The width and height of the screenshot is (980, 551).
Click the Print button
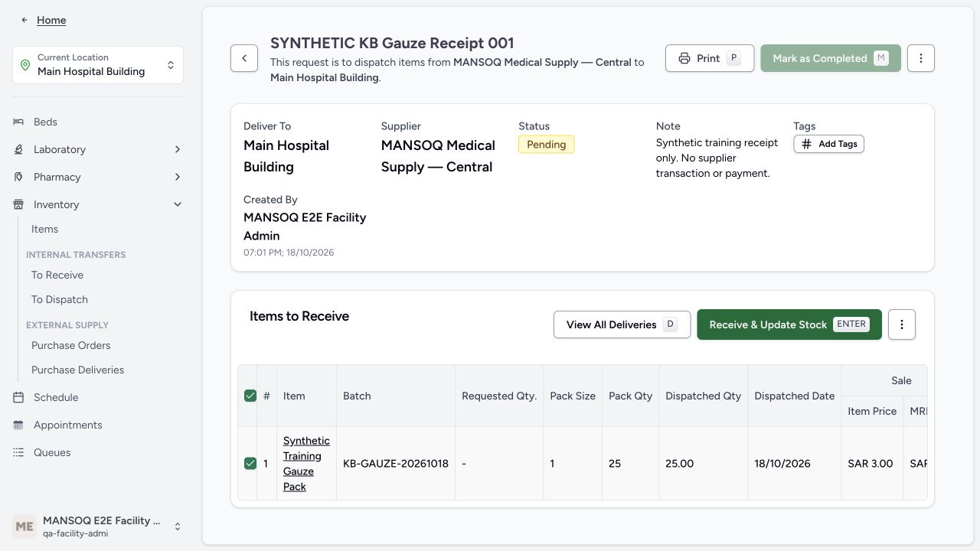point(710,58)
